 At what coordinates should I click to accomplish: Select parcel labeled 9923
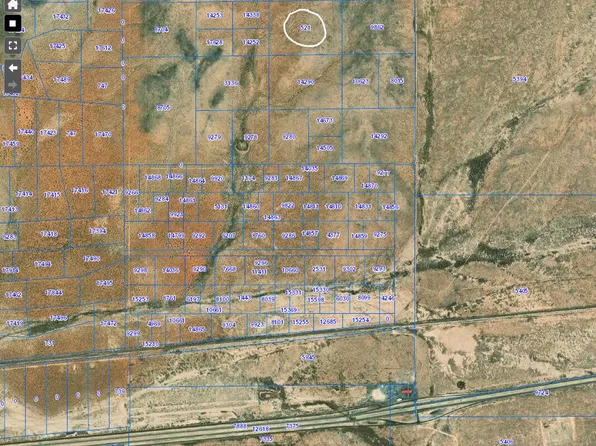tap(257, 325)
